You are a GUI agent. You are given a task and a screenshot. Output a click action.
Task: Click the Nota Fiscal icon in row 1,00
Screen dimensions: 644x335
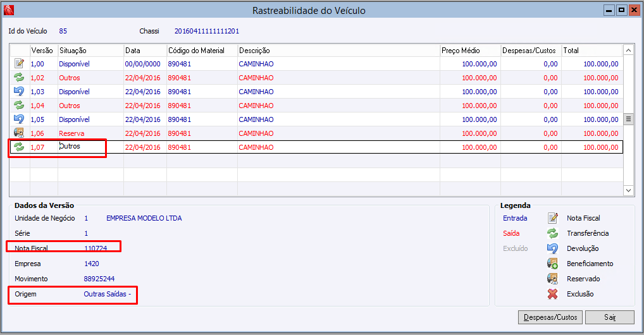point(19,63)
